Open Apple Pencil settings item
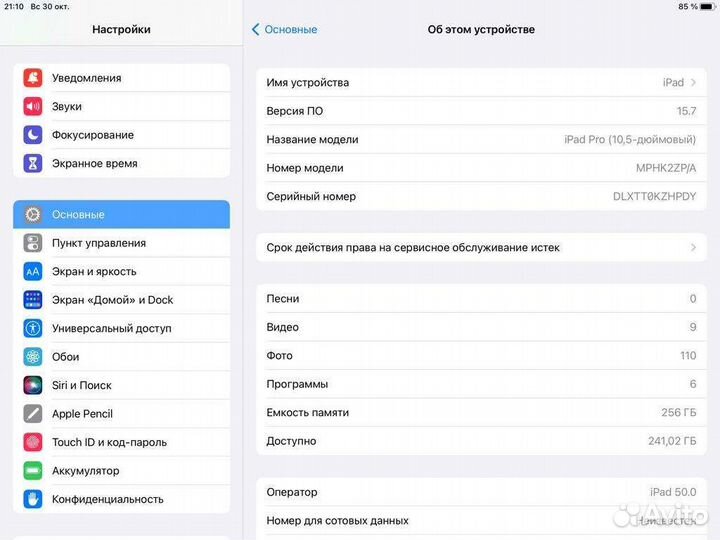Viewport: 720px width, 540px height. pos(82,414)
